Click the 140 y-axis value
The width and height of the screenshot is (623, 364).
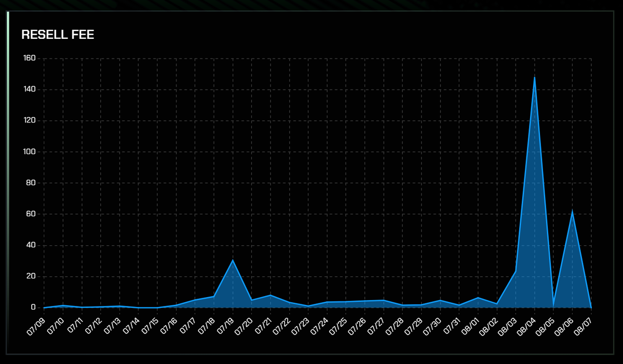pos(29,90)
